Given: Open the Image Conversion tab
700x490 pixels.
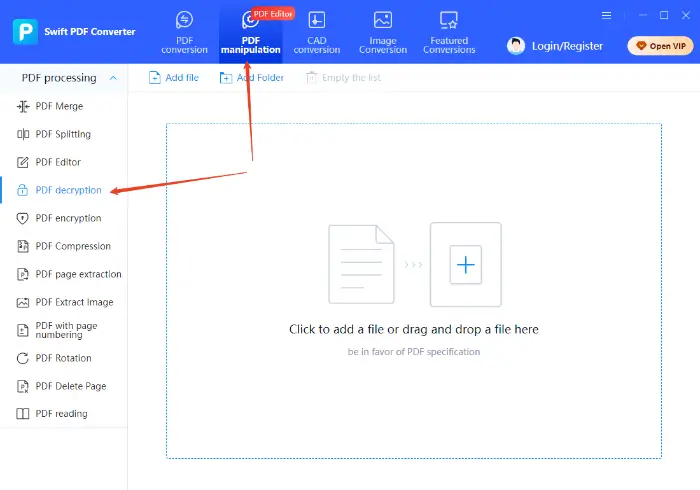Looking at the screenshot, I should click(x=383, y=32).
